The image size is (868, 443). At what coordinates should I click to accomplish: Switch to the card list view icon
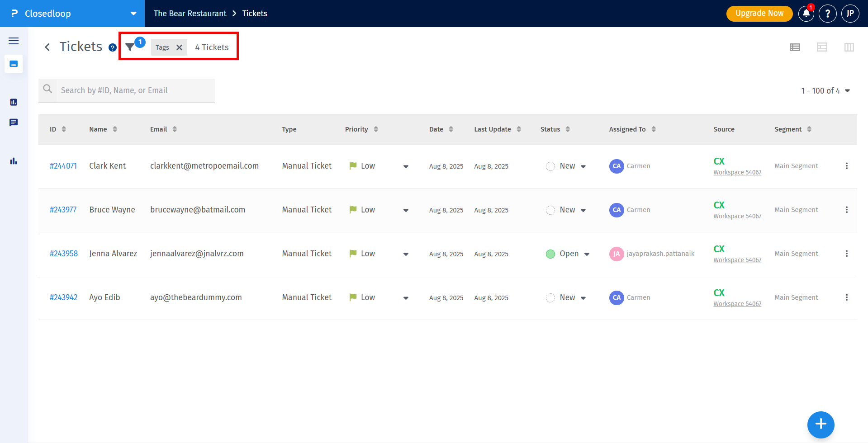click(x=822, y=47)
